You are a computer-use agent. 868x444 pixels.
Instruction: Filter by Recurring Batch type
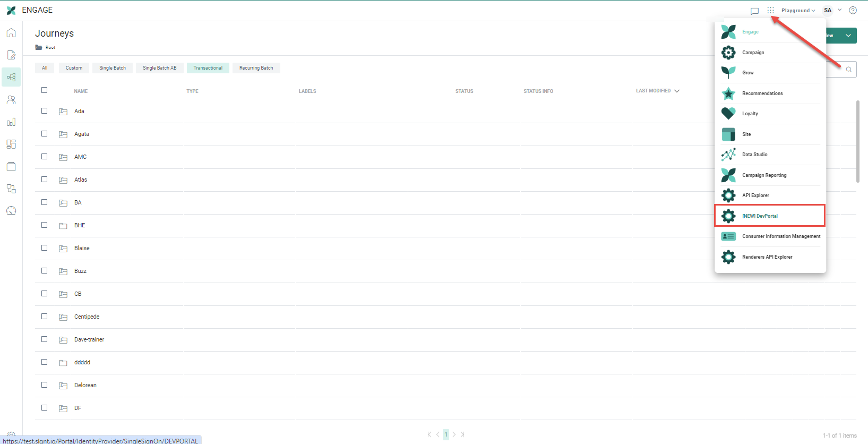tap(256, 68)
